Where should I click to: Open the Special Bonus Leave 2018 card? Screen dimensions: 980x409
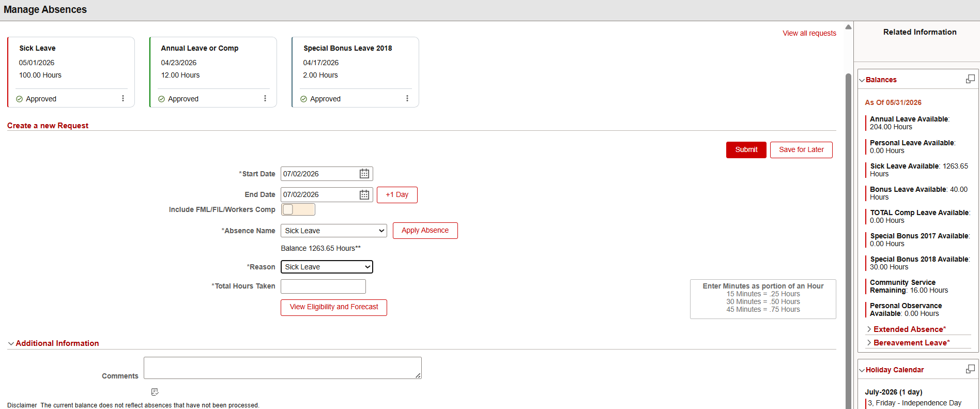coord(356,72)
